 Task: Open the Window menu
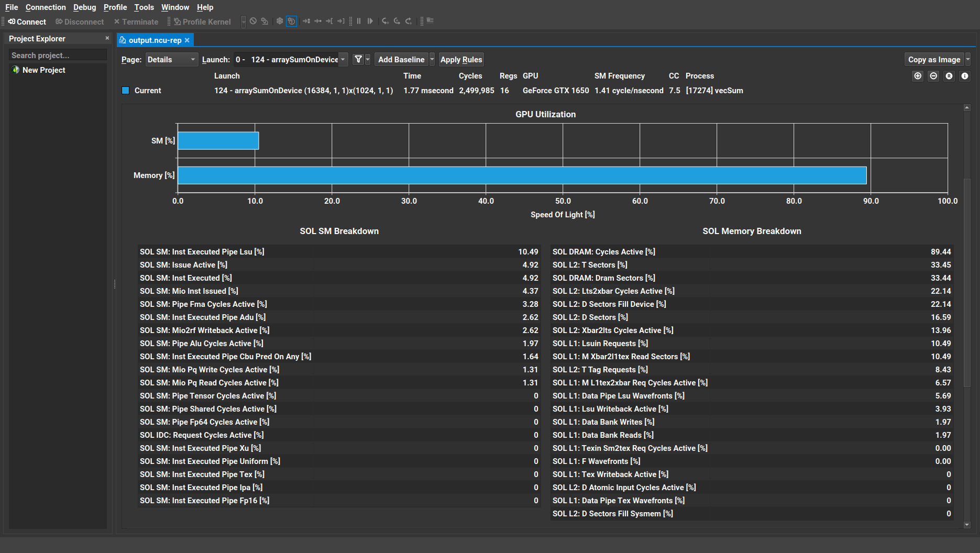pos(175,7)
